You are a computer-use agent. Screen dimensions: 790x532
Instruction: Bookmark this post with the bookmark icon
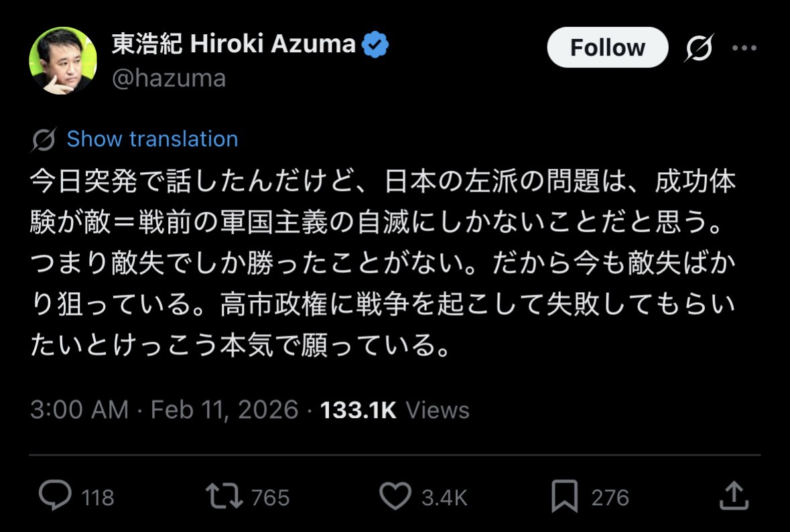tap(564, 496)
